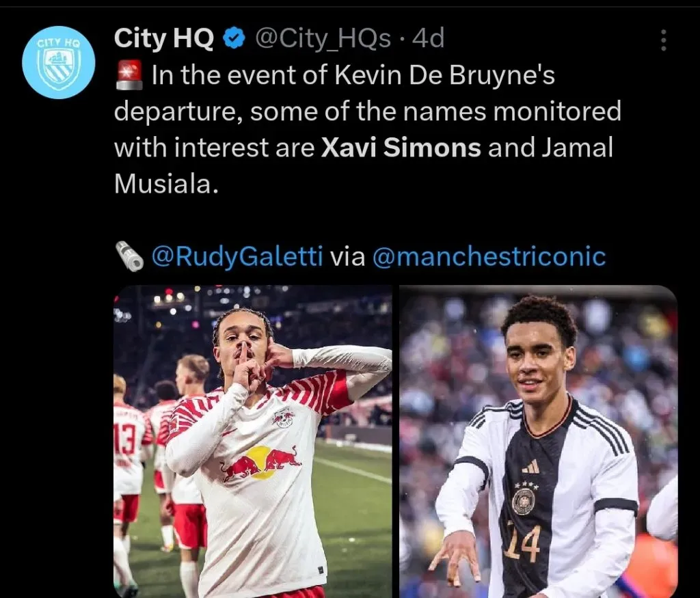Open the Leipzig player photo on left
The image size is (700, 598).
[x=253, y=441]
